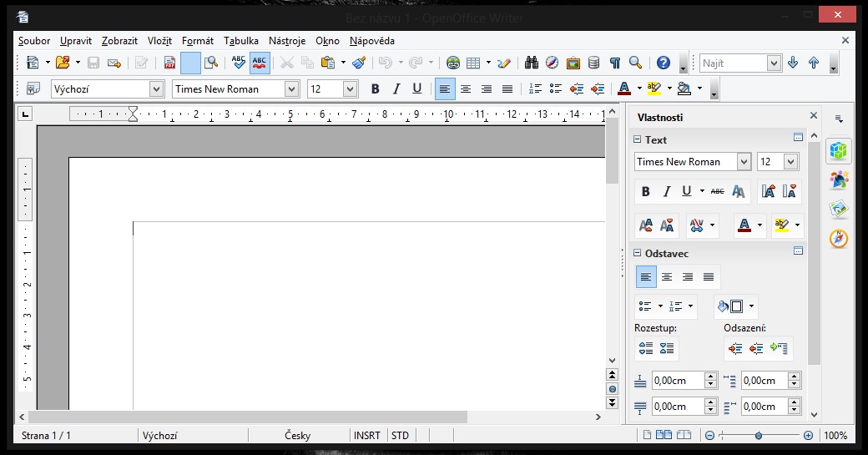Toggle Italic in the formatting toolbar
The width and height of the screenshot is (868, 455).
coord(396,88)
